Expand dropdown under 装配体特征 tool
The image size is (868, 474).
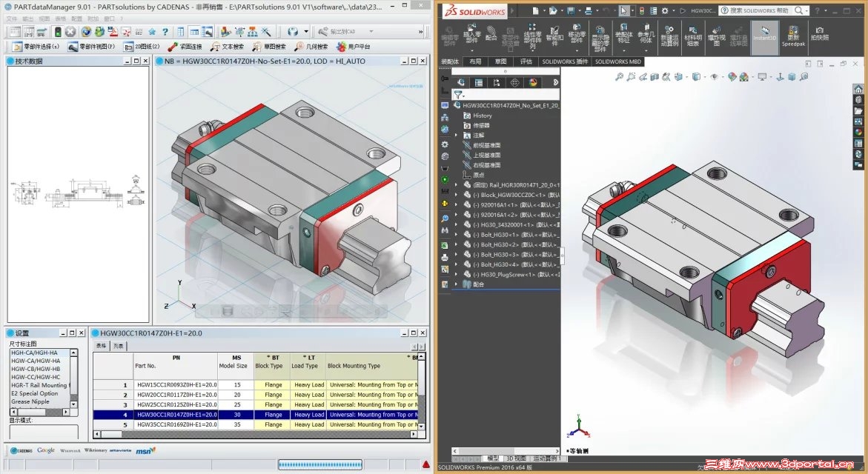click(x=624, y=50)
